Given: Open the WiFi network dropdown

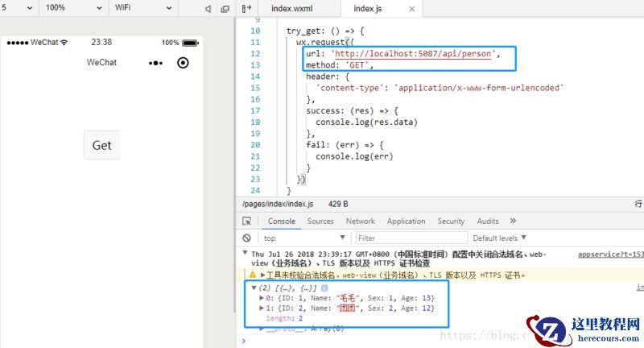Looking at the screenshot, I should pos(143,7).
